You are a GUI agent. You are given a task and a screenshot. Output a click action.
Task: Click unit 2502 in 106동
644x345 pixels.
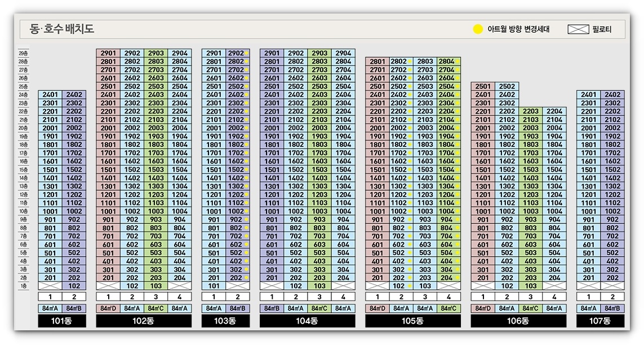coord(507,87)
